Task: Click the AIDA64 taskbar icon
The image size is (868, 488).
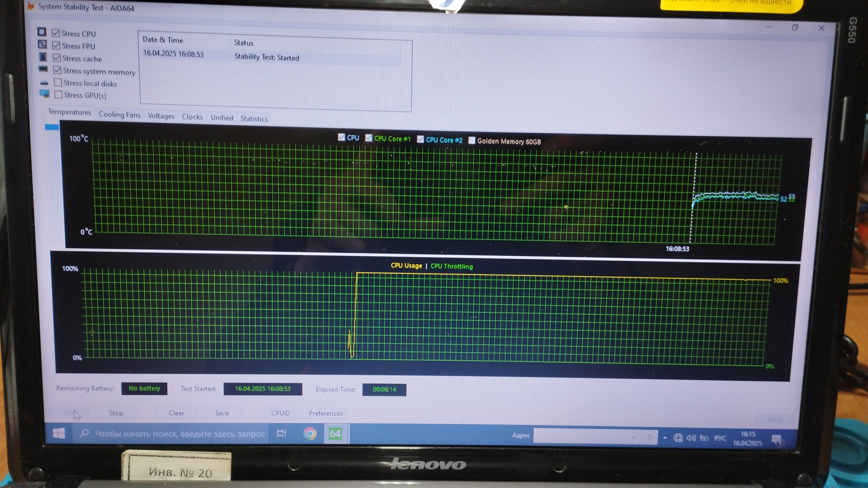Action: point(335,434)
